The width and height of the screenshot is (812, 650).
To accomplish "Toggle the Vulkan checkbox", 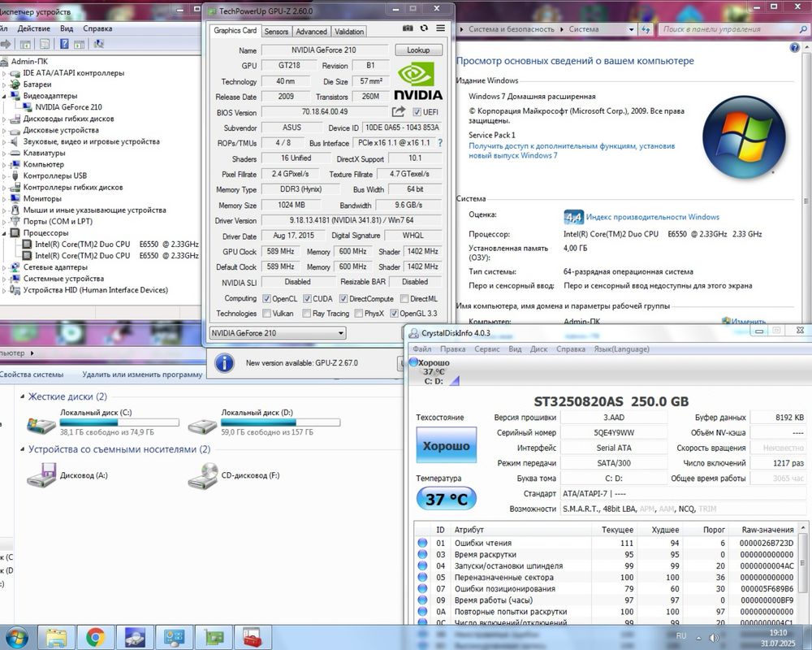I will tap(266, 313).
